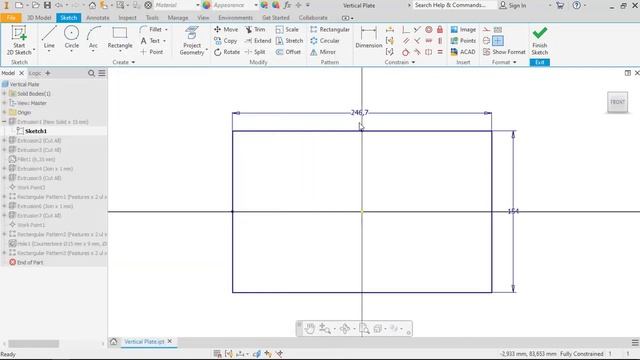Viewport: 640px width, 360px height.
Task: Select the Line tool
Action: [x=49, y=38]
